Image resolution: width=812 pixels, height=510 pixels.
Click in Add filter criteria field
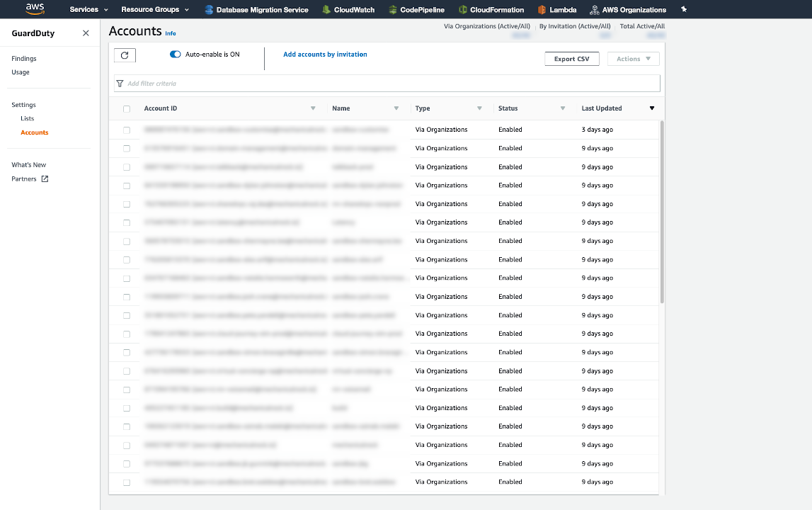[x=387, y=84]
